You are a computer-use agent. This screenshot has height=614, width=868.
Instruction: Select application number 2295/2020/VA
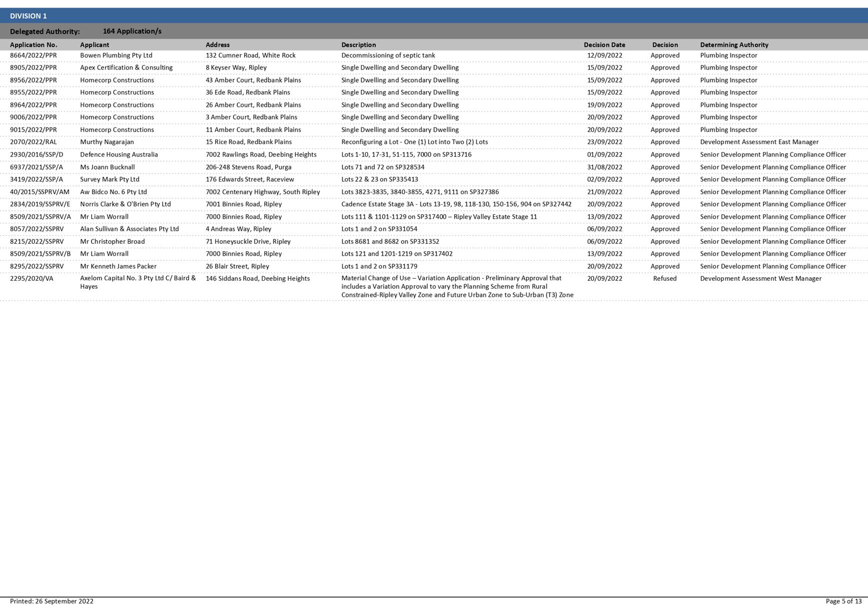(x=32, y=278)
